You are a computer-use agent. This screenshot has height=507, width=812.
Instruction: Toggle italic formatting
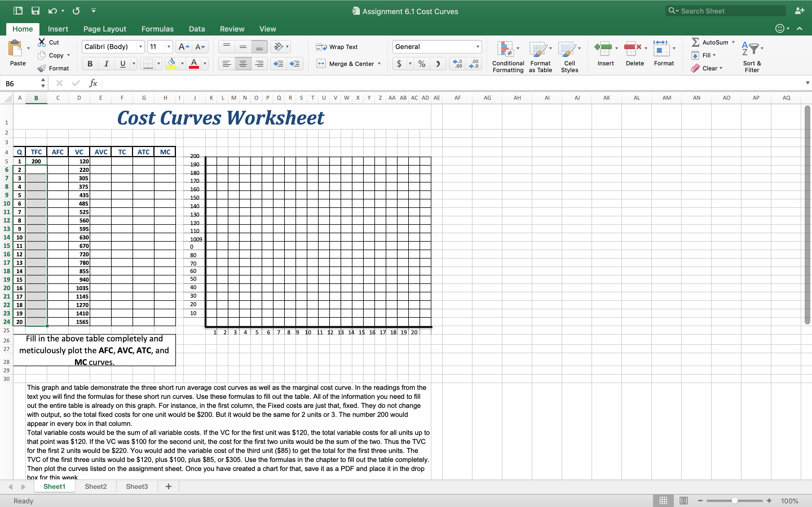[x=106, y=63]
